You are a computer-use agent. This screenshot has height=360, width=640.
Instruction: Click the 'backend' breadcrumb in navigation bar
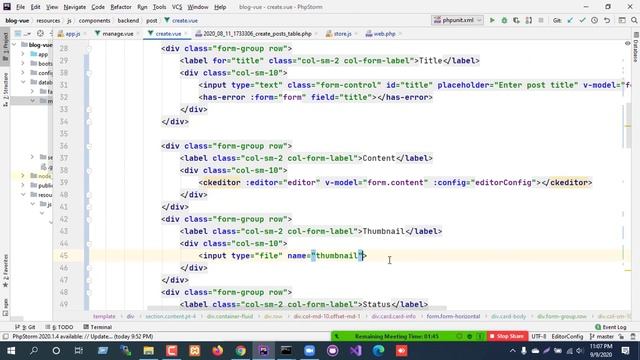click(128, 20)
